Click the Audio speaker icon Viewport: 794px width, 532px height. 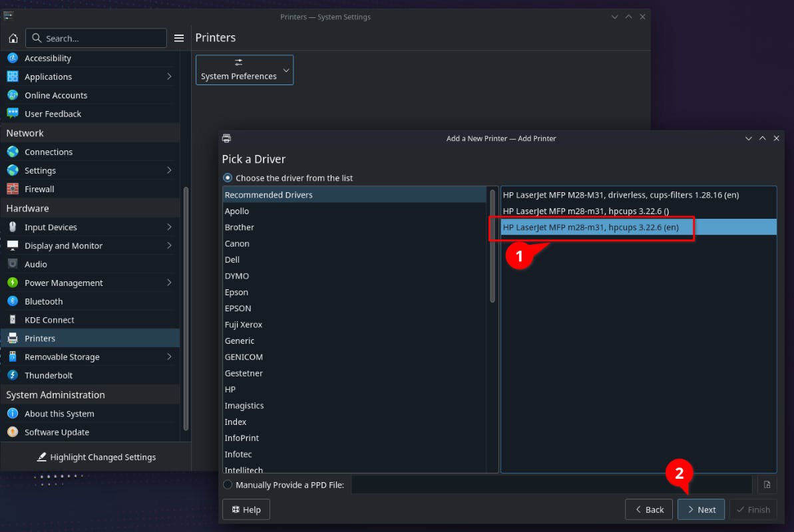click(13, 264)
